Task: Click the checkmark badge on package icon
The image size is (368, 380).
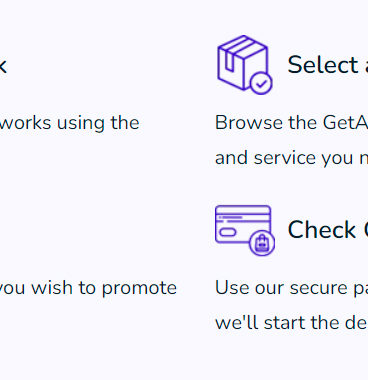Action: pos(261,83)
